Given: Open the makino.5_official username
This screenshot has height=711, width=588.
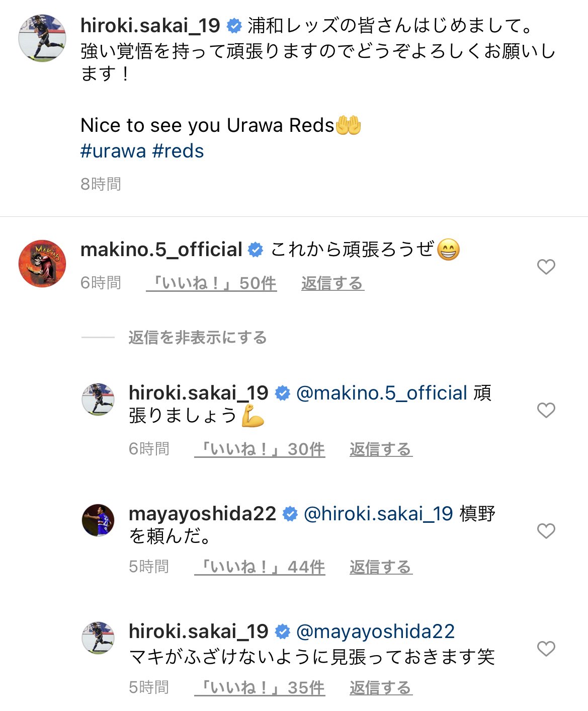Looking at the screenshot, I should click(x=161, y=250).
